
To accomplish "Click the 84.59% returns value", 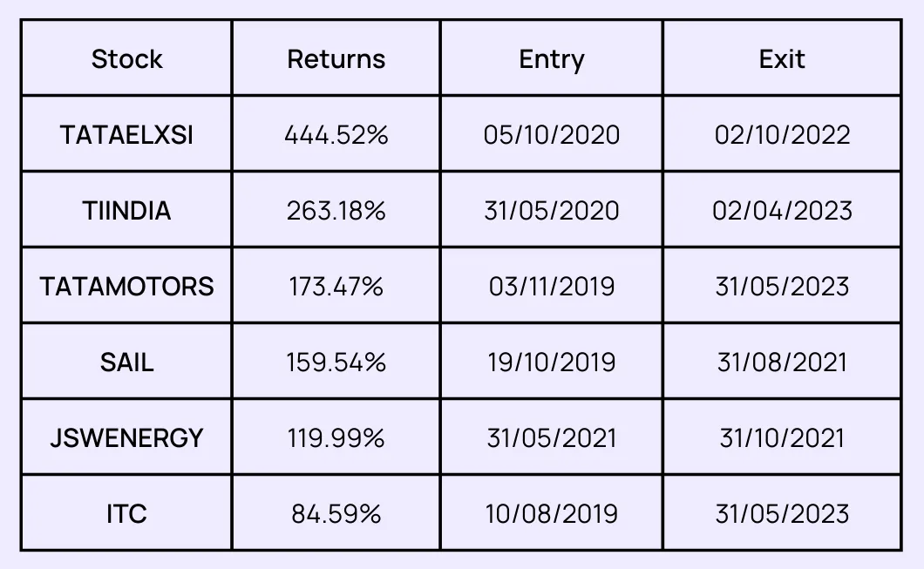I will [x=336, y=514].
